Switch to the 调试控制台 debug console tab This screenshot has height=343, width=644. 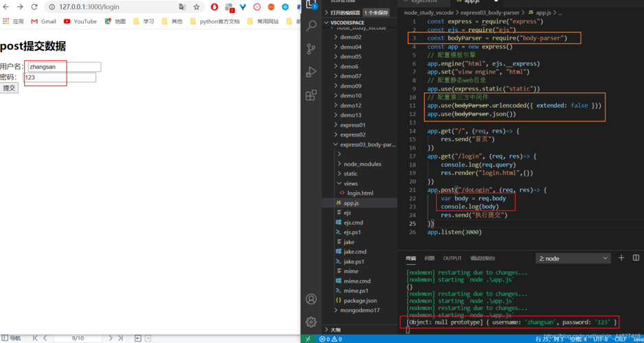click(483, 259)
